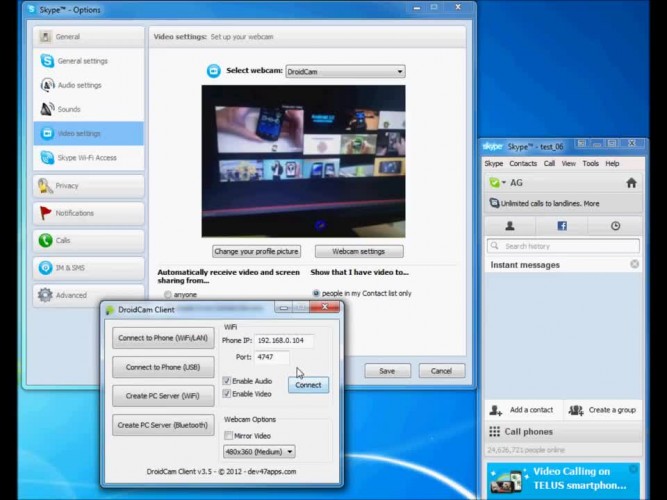Click the webcam video preview
Screen dimensions: 667x500
point(303,161)
